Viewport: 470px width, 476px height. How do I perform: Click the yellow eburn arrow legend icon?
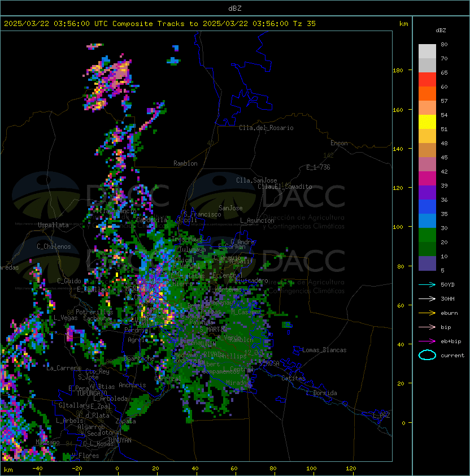click(427, 313)
